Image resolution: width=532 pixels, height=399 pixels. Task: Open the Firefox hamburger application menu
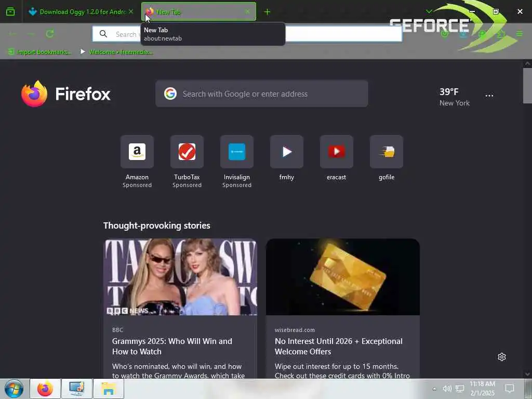point(520,34)
